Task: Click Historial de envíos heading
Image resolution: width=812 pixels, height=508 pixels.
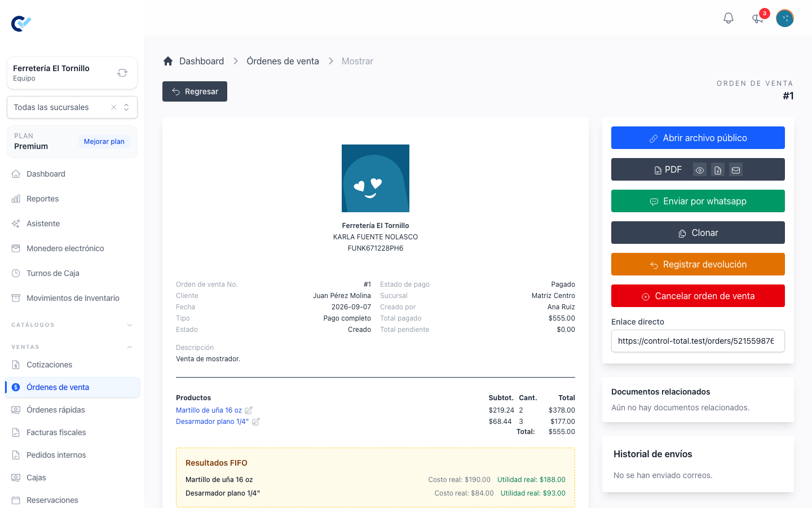Action: click(653, 454)
